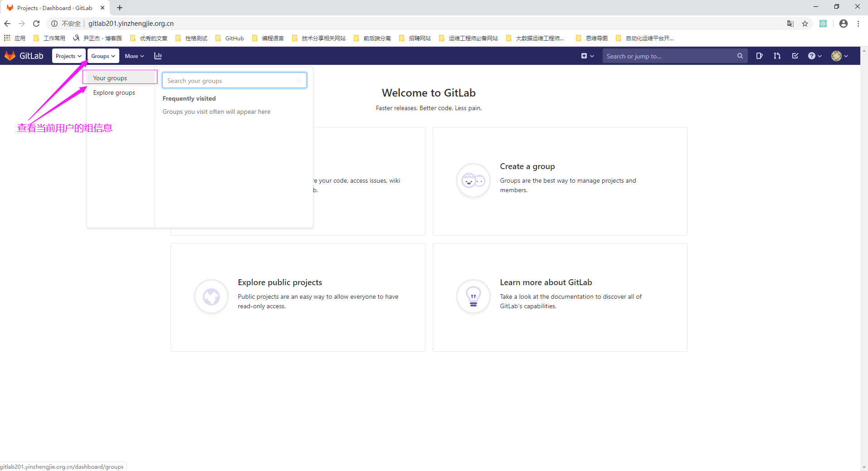Image resolution: width=868 pixels, height=471 pixels.
Task: Click the Frequently visited label
Action: (189, 98)
